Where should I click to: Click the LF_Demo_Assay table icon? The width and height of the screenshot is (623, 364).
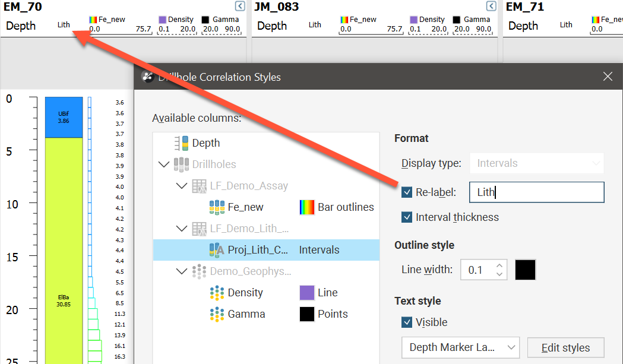pos(199,186)
